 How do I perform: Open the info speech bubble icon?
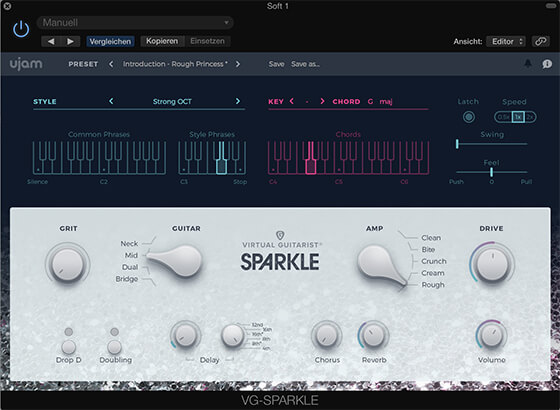tap(547, 64)
